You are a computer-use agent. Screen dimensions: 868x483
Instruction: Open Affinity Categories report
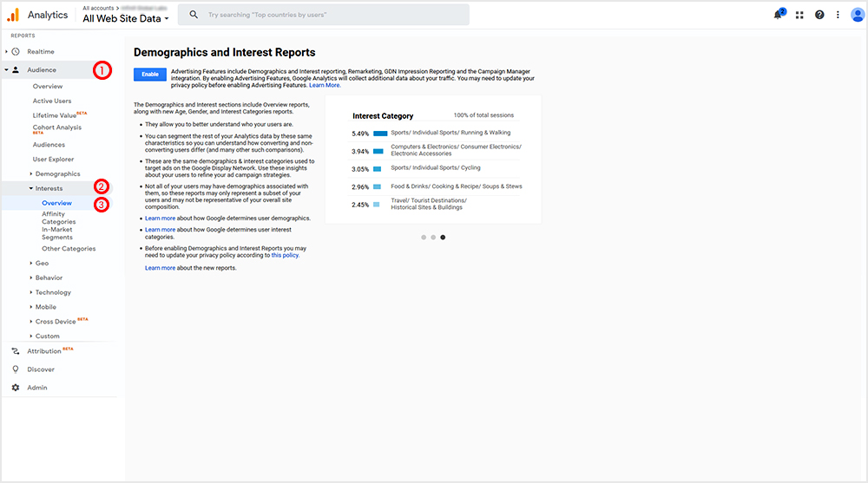[x=58, y=218]
